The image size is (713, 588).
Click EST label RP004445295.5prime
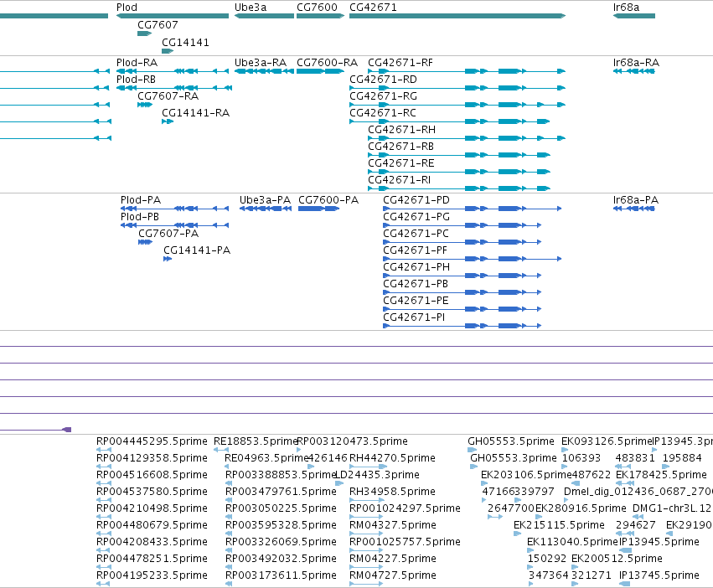point(152,441)
